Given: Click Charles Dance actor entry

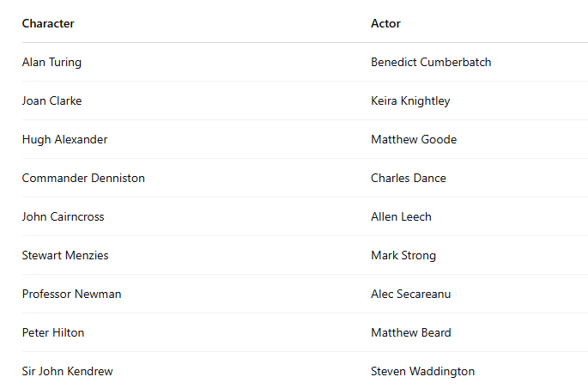Looking at the screenshot, I should (x=409, y=179).
